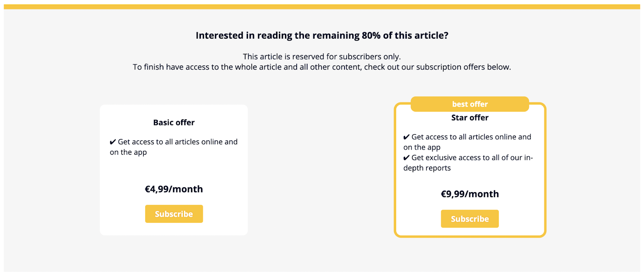
Task: Click the €9,99/month price label
Action: pos(469,194)
